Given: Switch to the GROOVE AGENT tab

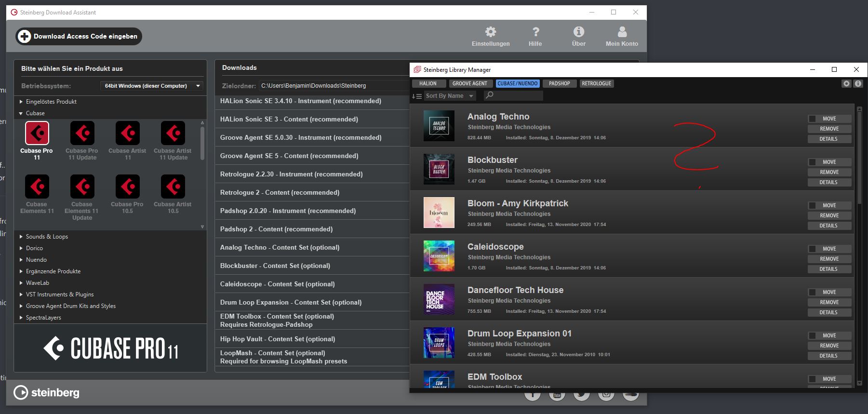Looking at the screenshot, I should coord(470,83).
